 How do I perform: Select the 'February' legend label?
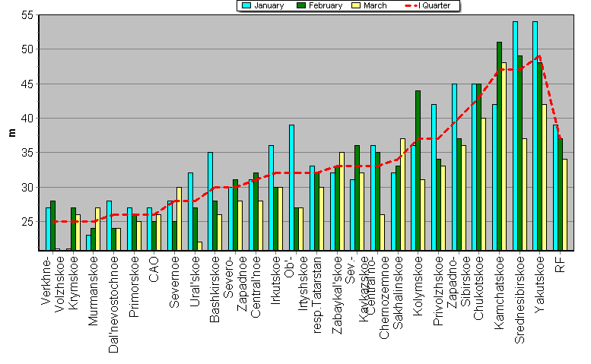(326, 5)
